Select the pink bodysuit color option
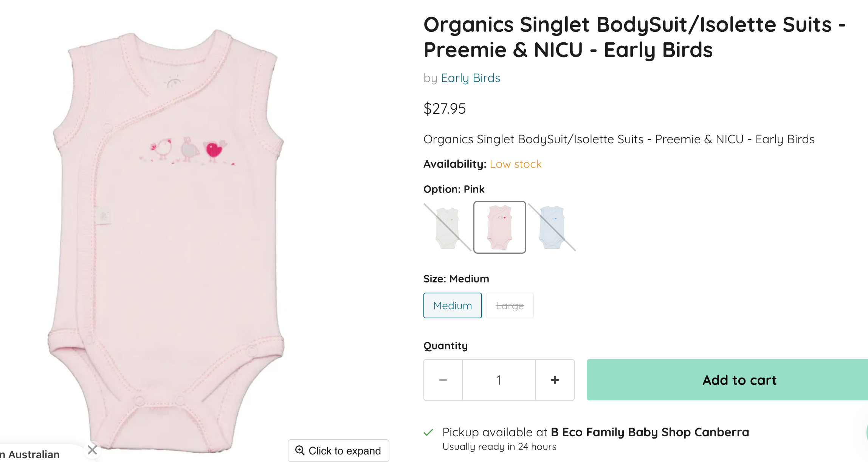 [500, 227]
